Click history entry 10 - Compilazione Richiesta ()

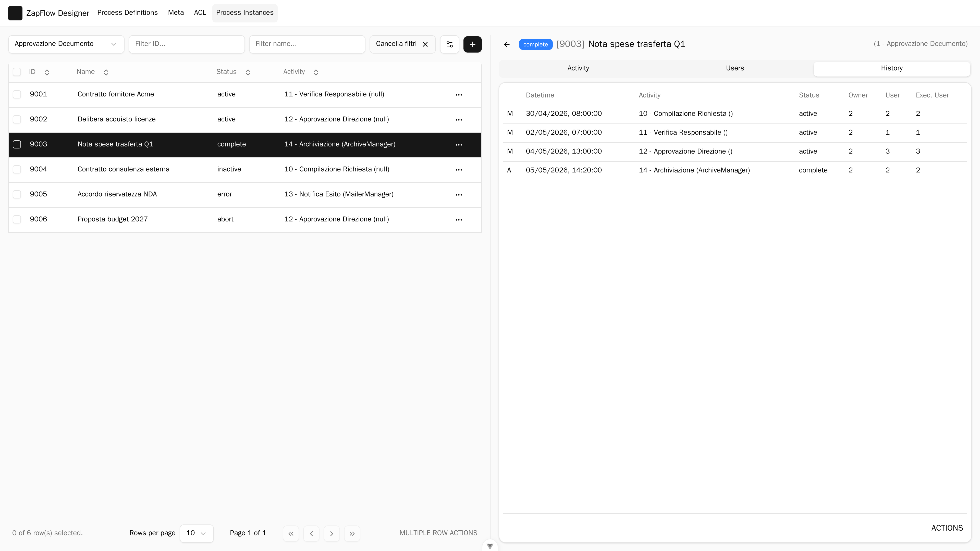tap(685, 114)
